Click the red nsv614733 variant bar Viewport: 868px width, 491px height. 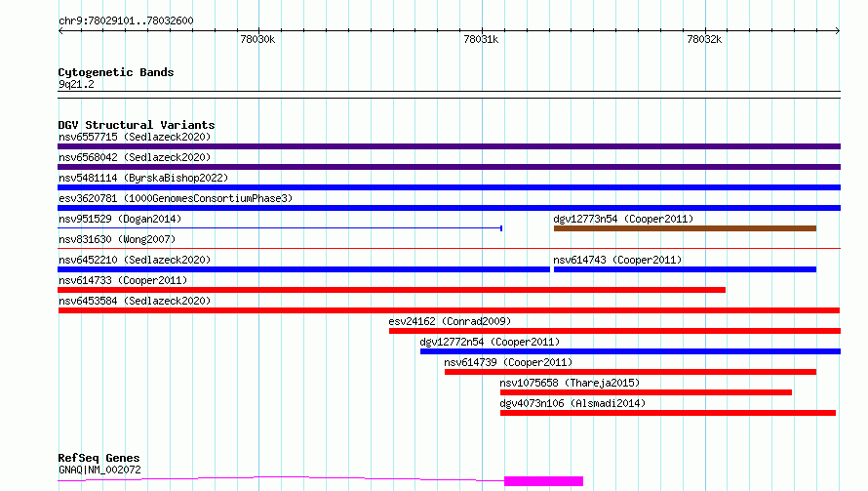391,290
